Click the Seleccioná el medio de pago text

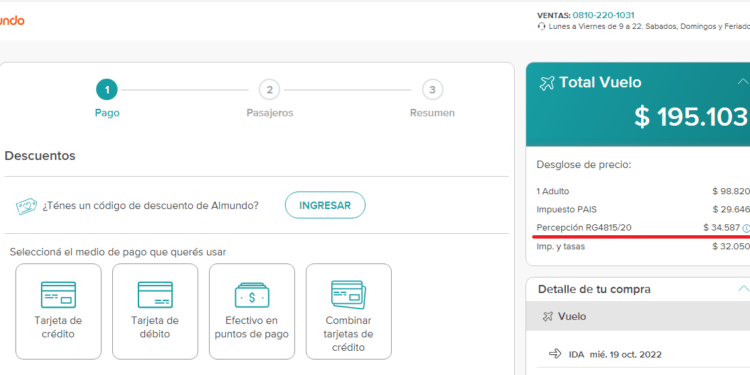(118, 252)
